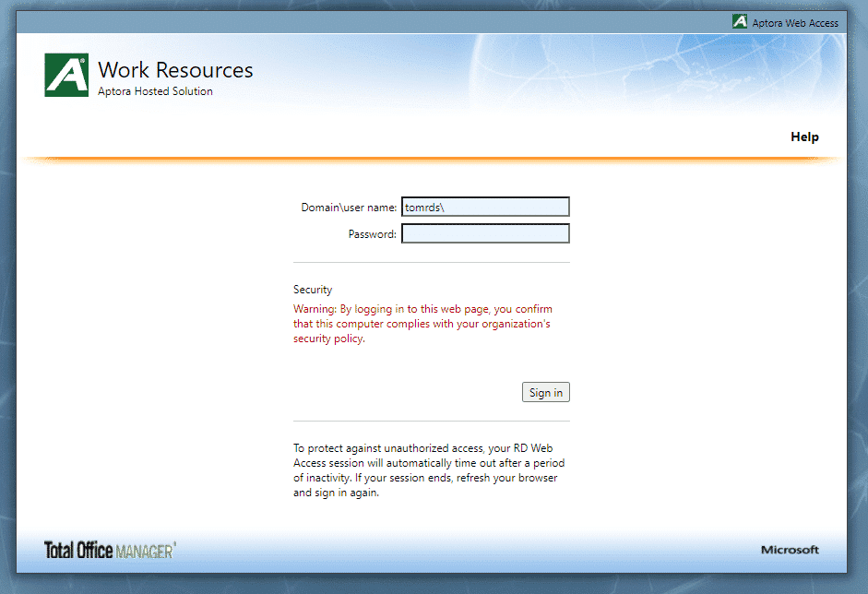Click the green Aptora logo beside Work Resources
Viewport: 868px width, 594px height.
66,75
